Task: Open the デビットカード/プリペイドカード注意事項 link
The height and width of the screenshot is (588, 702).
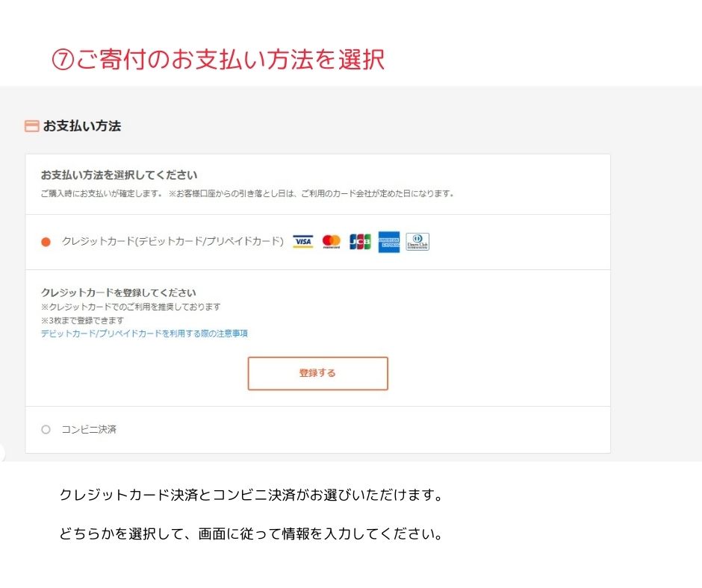Action: pos(144,334)
